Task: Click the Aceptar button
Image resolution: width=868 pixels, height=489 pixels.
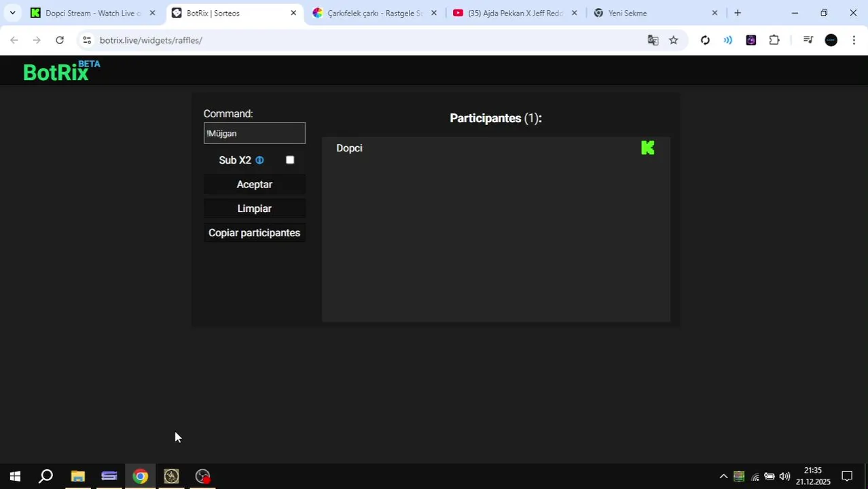Action: pyautogui.click(x=254, y=184)
